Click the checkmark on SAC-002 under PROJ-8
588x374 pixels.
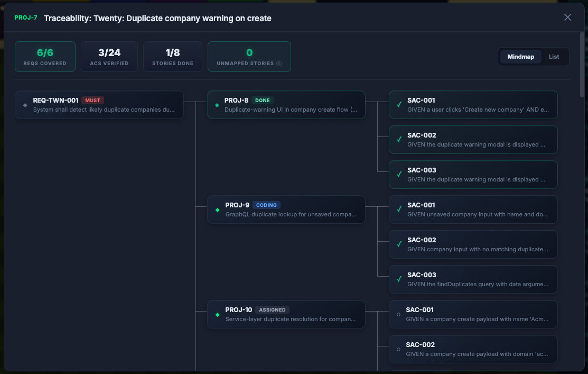399,139
